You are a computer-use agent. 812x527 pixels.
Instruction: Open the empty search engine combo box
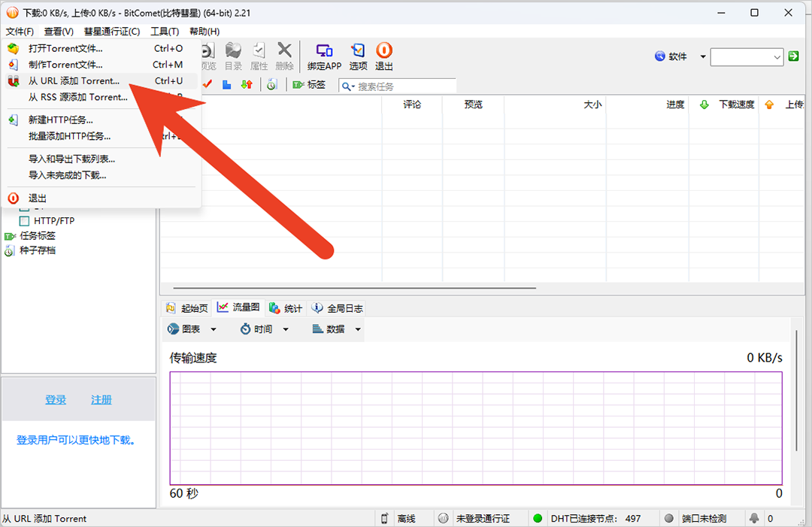tap(747, 57)
